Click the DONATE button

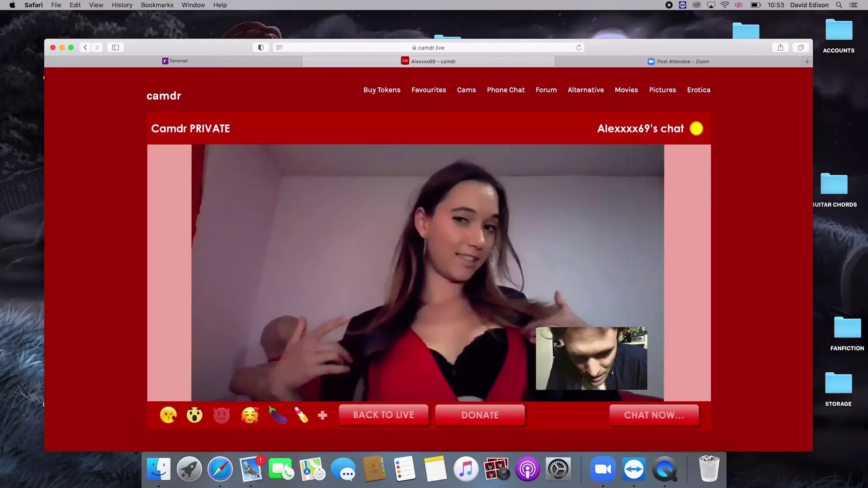pos(480,415)
